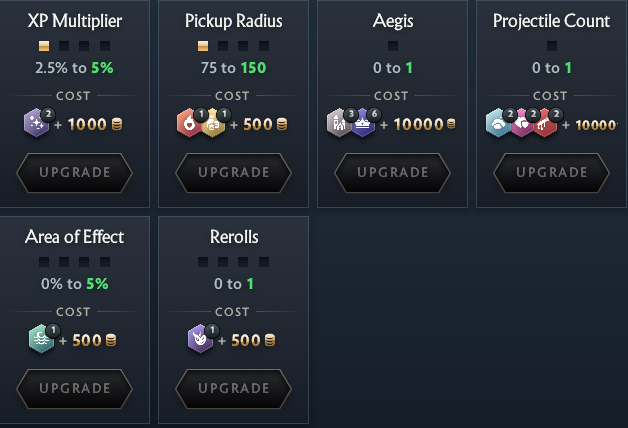The width and height of the screenshot is (628, 428).
Task: Click the gold coin icon in Rerolls cost
Action: click(269, 341)
